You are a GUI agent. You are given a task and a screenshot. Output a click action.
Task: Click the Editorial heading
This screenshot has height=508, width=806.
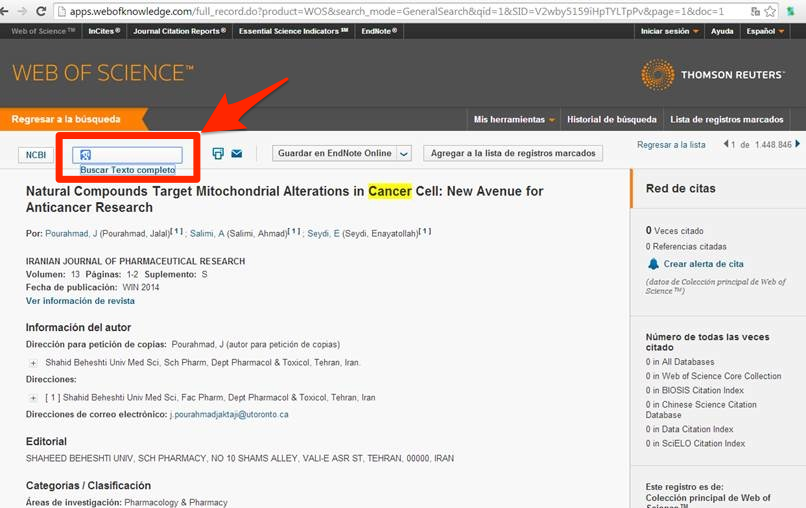tap(46, 442)
